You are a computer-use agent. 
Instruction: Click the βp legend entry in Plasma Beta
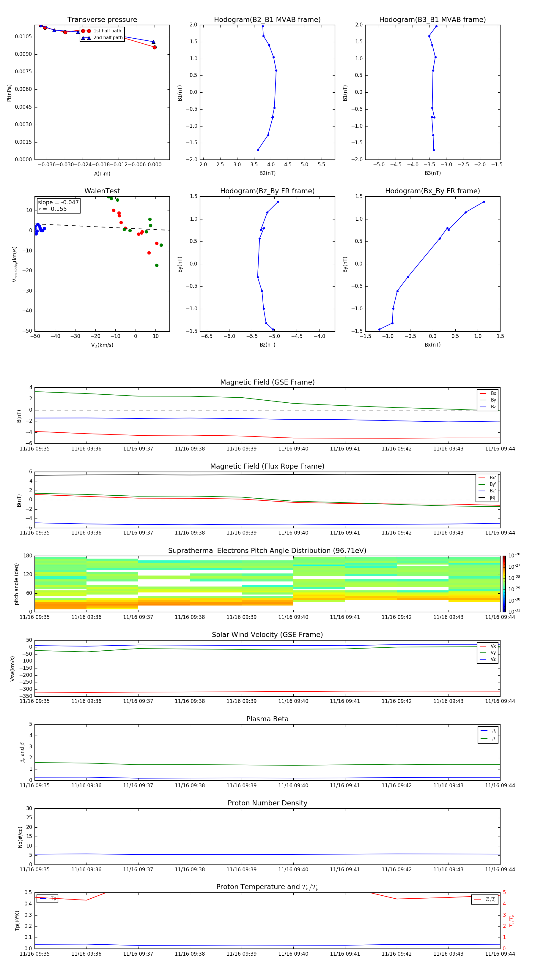pos(488,731)
